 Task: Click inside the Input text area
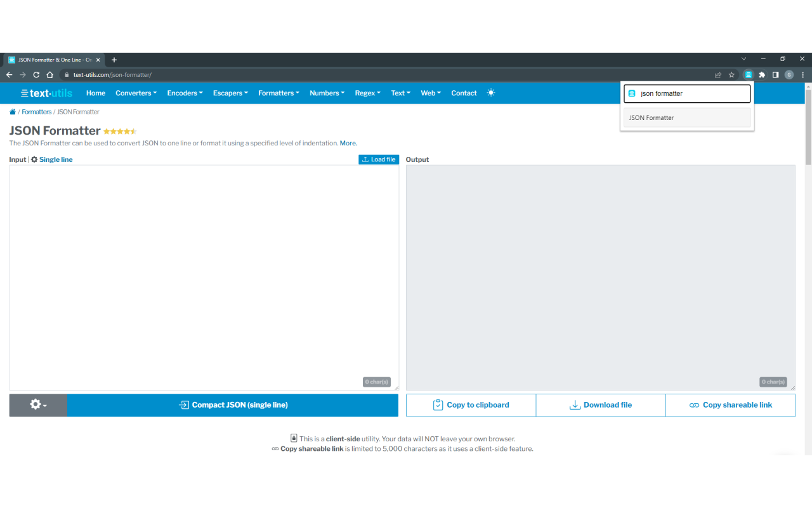point(204,277)
